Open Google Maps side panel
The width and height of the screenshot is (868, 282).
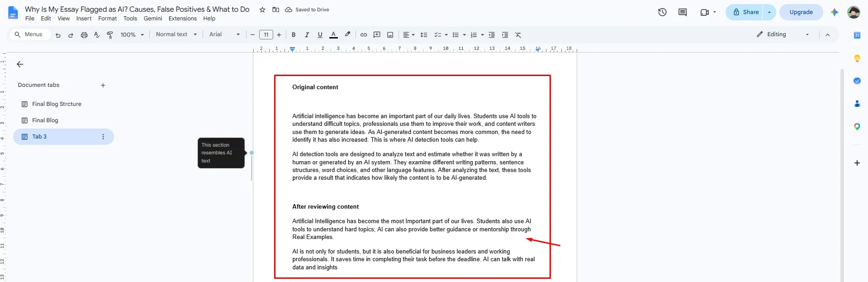click(857, 127)
